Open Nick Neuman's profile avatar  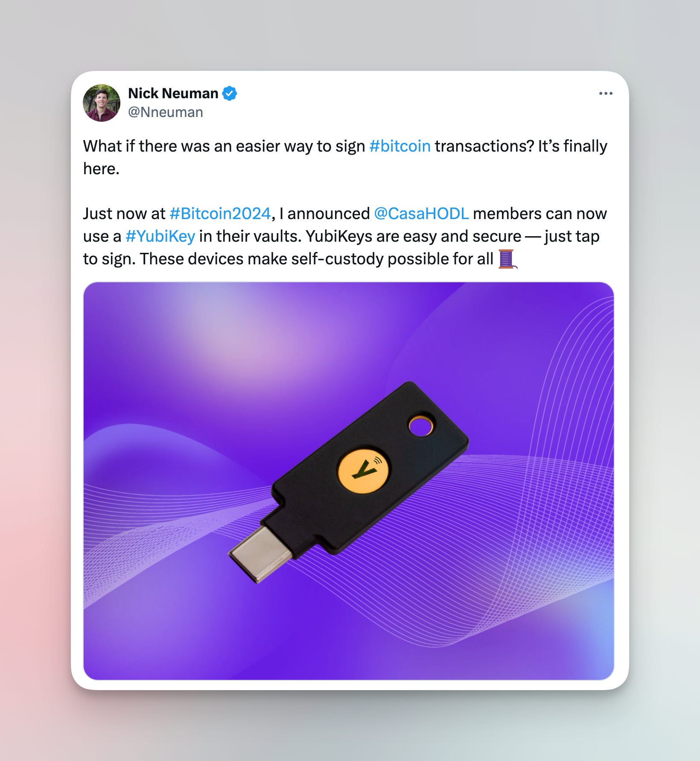[102, 103]
